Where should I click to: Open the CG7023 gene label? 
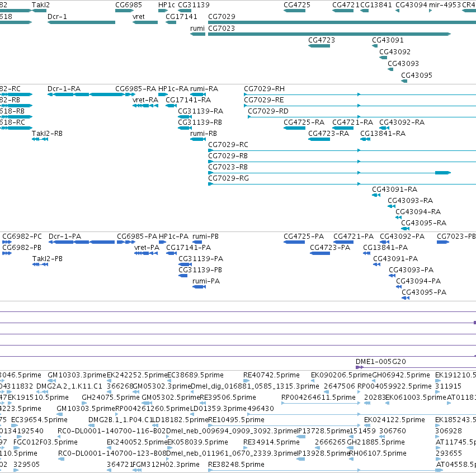(221, 29)
